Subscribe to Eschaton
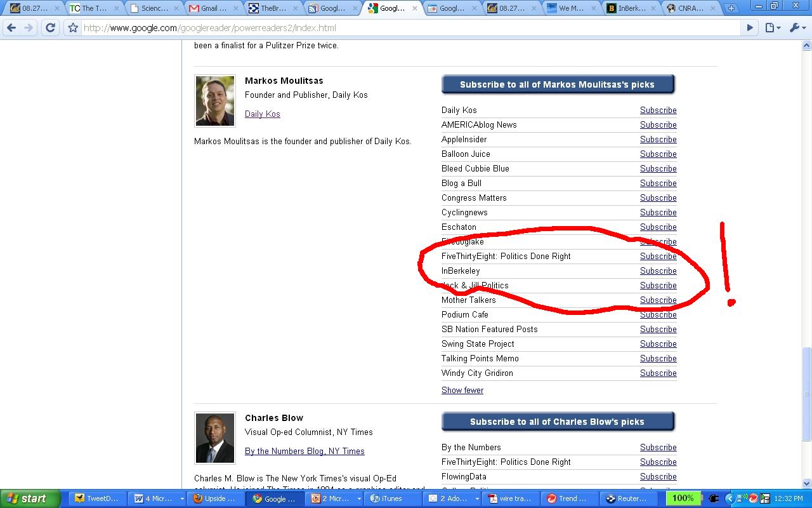This screenshot has height=508, width=812. (x=658, y=227)
